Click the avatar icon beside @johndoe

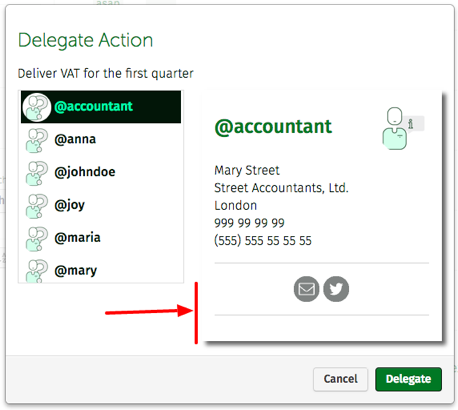coord(37,173)
